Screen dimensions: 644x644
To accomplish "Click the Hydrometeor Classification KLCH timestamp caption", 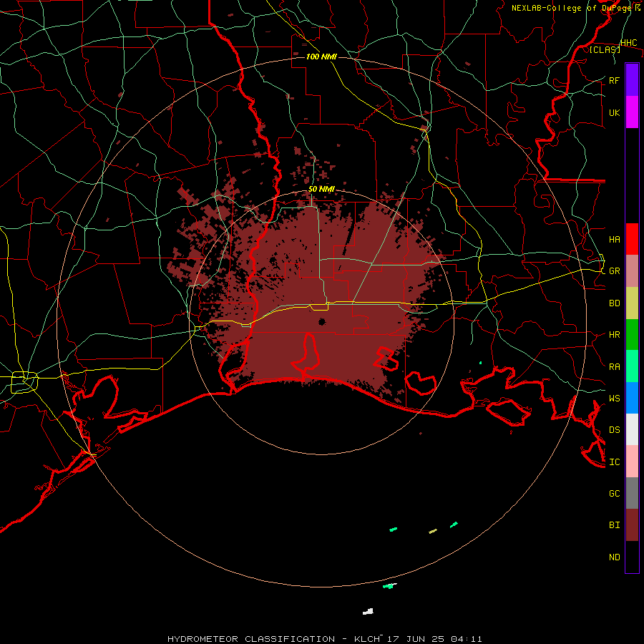I will (324, 639).
